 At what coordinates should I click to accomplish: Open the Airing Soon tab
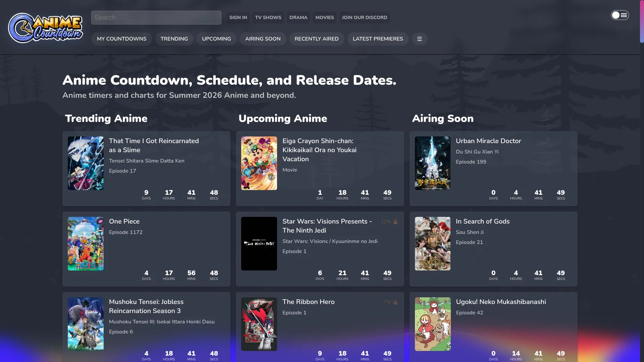coord(263,39)
